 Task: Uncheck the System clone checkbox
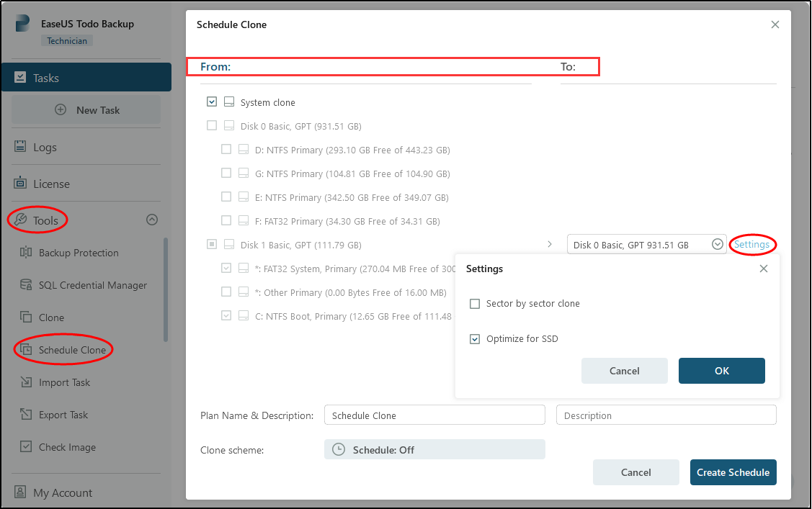(212, 102)
